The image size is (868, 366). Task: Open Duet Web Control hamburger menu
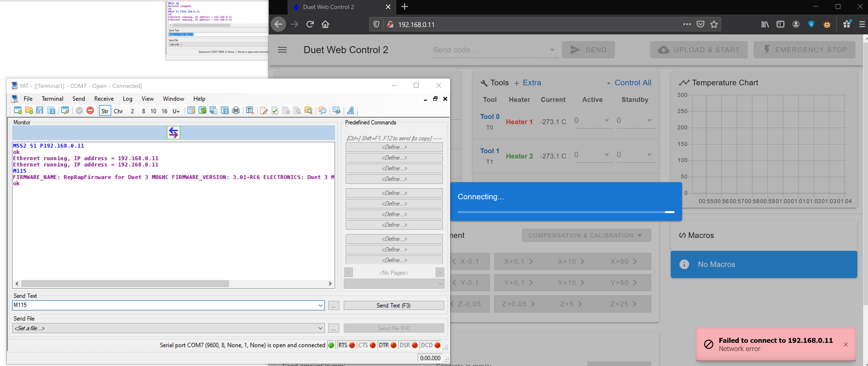coord(282,50)
